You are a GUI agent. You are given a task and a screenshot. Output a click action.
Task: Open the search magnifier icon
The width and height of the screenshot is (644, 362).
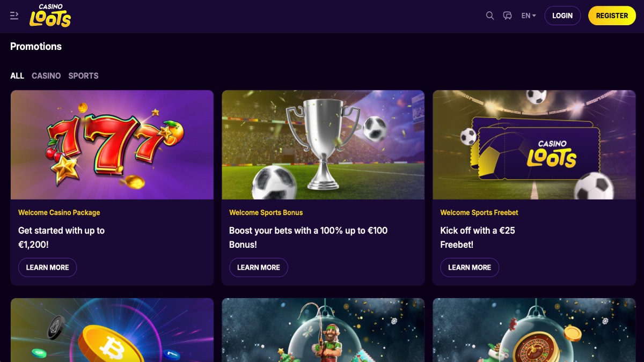tap(490, 16)
